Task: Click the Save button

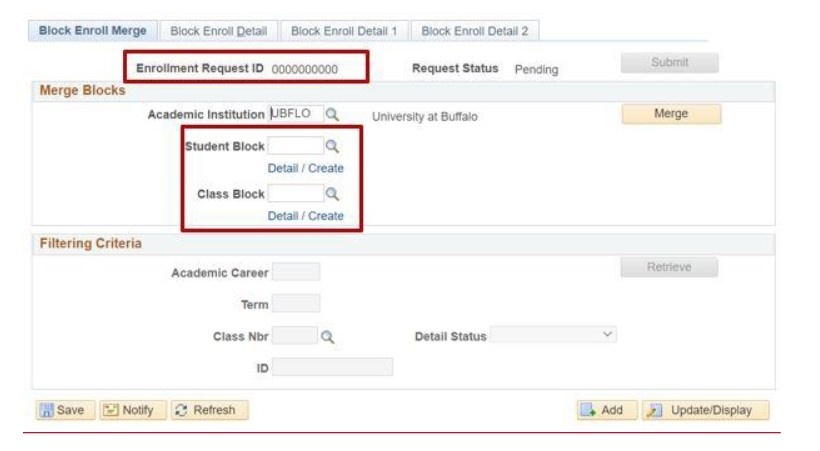Action: coord(62,410)
